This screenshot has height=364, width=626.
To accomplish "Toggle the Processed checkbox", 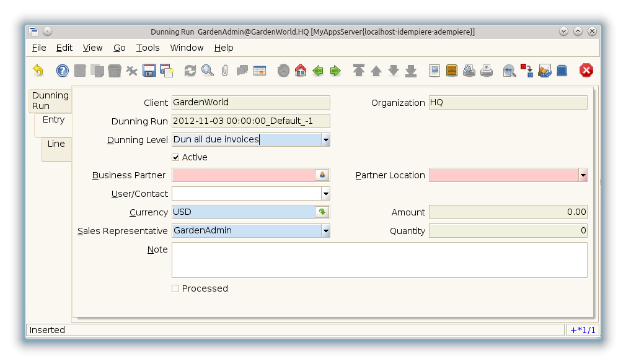I will [176, 288].
